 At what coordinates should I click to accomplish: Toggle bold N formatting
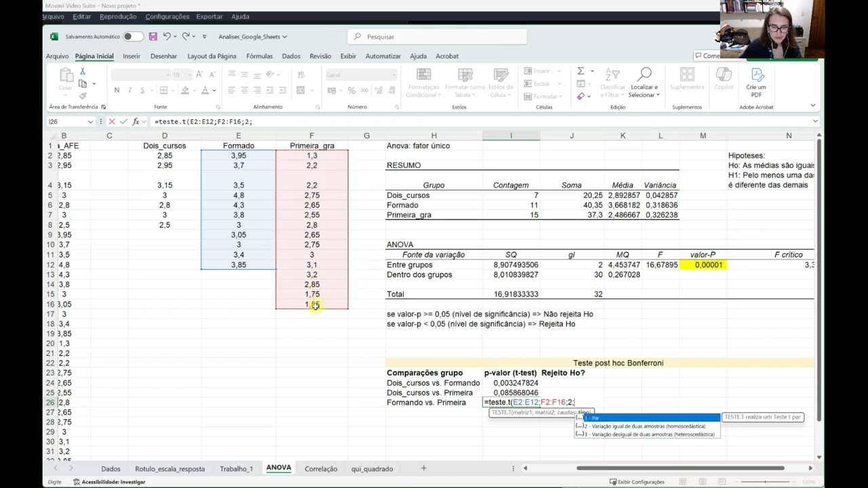pos(117,90)
